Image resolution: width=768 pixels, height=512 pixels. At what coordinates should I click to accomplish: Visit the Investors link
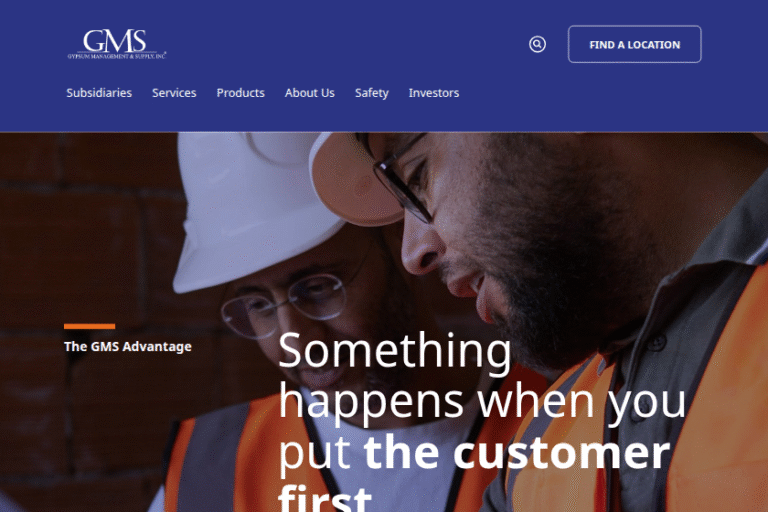434,93
